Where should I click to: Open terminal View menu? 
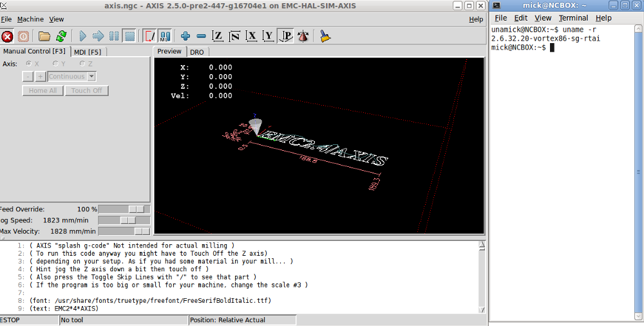click(542, 18)
